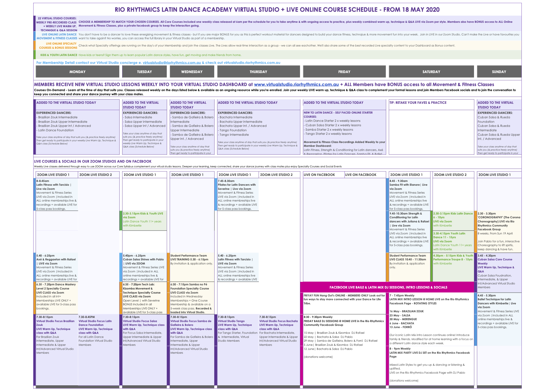Image resolution: width=555 pixels, height=392 pixels.
Task: Select the TUESDAY day header
Action: pos(145,72)
